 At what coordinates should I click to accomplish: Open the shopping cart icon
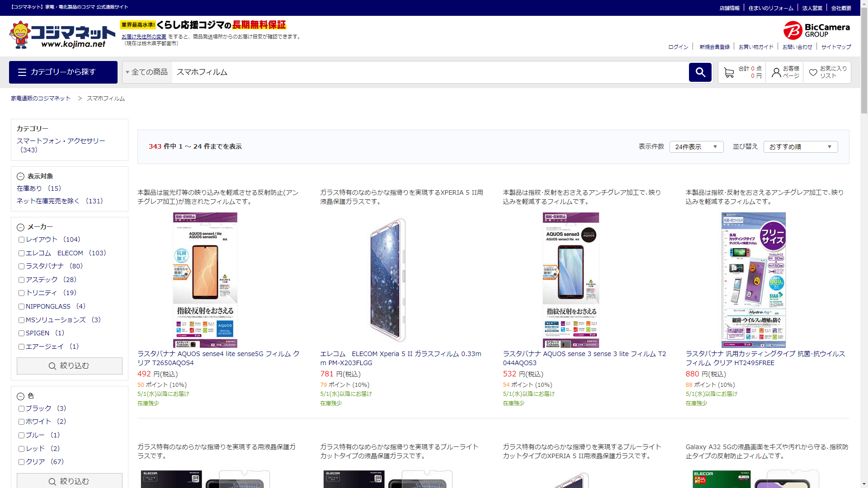coord(728,72)
